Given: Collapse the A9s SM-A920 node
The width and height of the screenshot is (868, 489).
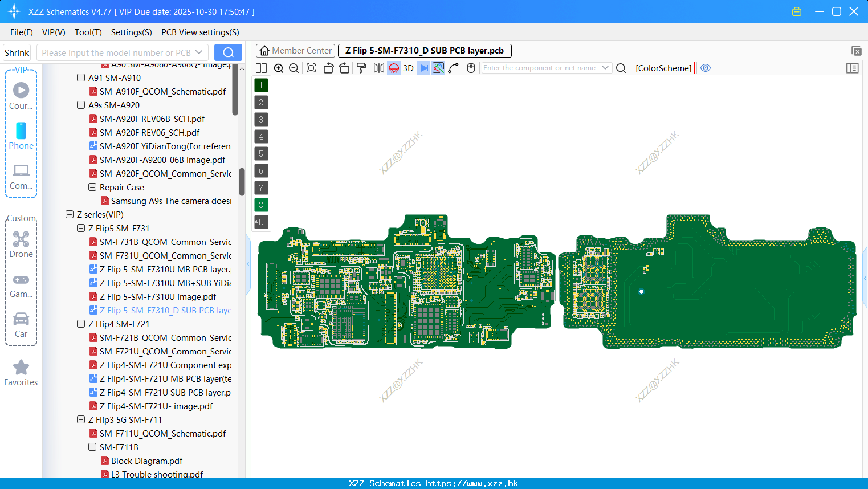Looking at the screenshot, I should point(81,105).
